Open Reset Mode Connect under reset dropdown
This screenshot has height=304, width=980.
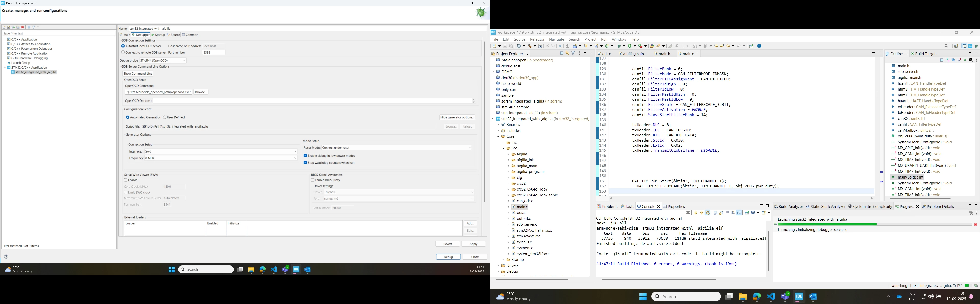397,148
